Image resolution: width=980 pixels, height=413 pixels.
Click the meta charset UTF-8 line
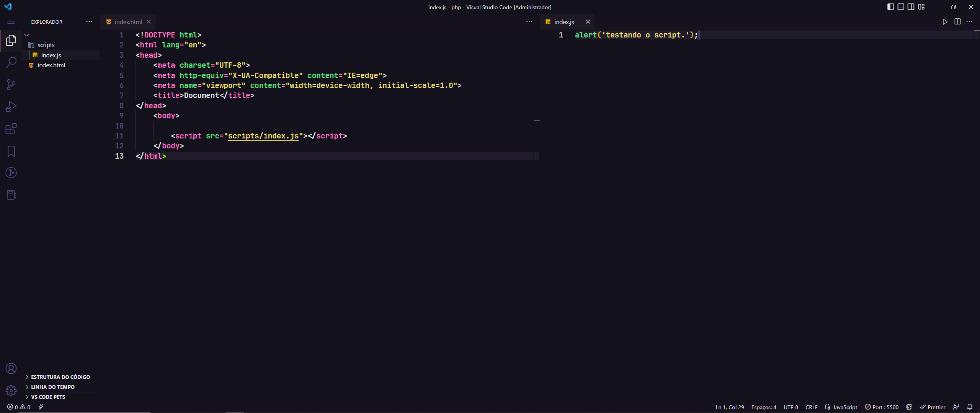201,65
